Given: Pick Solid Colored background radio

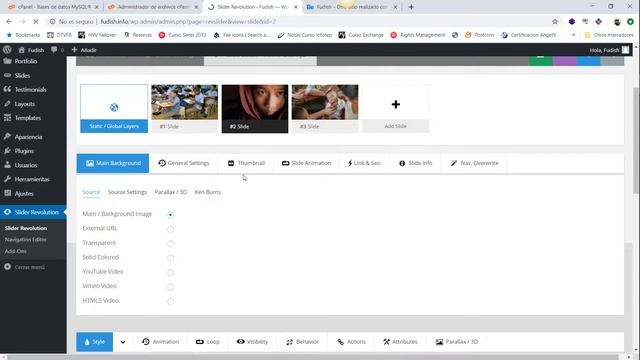Looking at the screenshot, I should tap(170, 258).
